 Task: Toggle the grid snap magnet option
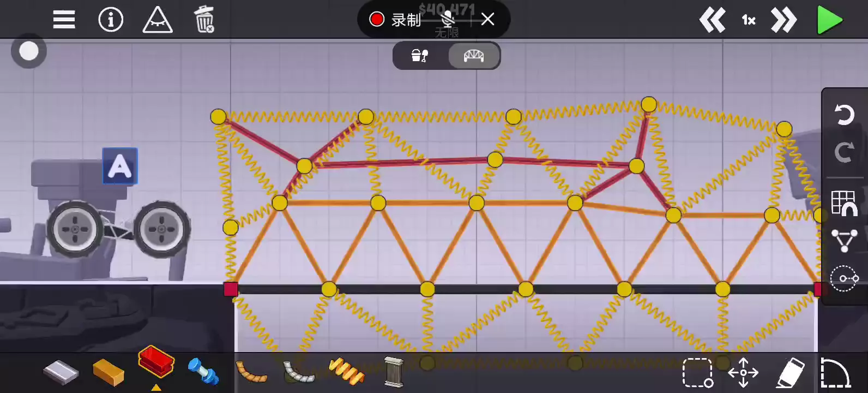(x=844, y=204)
